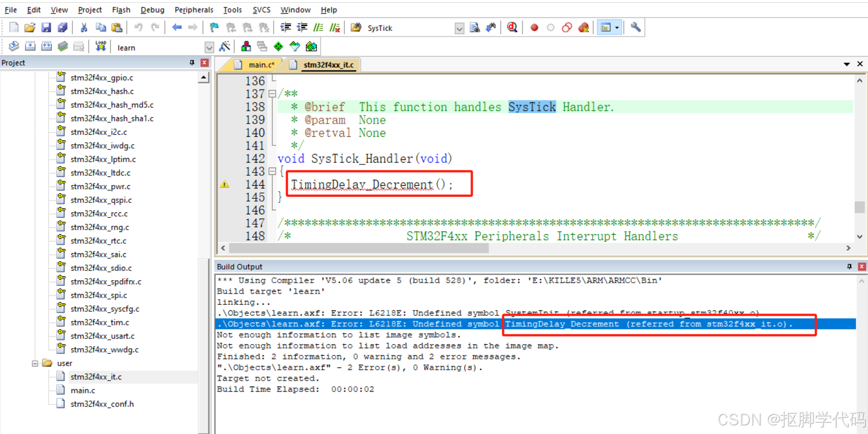
Task: Close the Build Output panel
Action: click(862, 266)
